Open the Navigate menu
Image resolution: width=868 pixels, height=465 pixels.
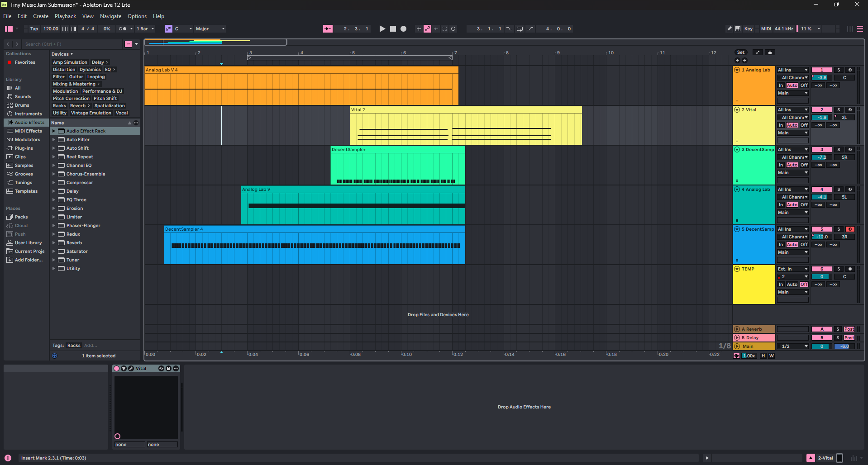111,16
